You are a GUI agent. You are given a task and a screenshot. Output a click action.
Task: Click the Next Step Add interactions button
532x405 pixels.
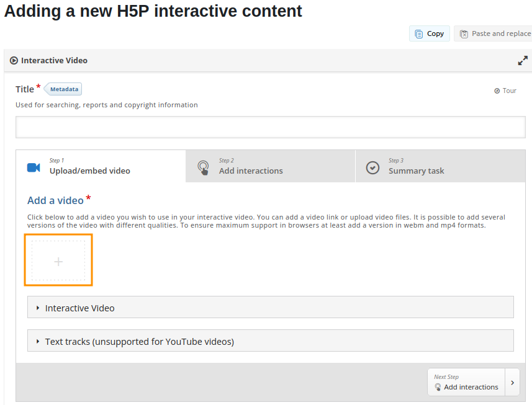466,382
